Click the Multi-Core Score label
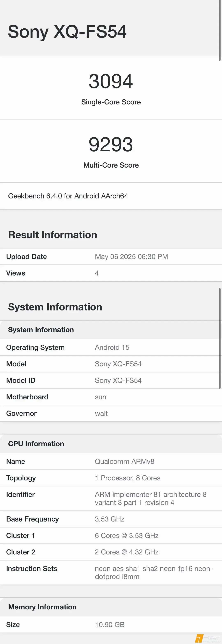222x644 pixels. [111, 165]
